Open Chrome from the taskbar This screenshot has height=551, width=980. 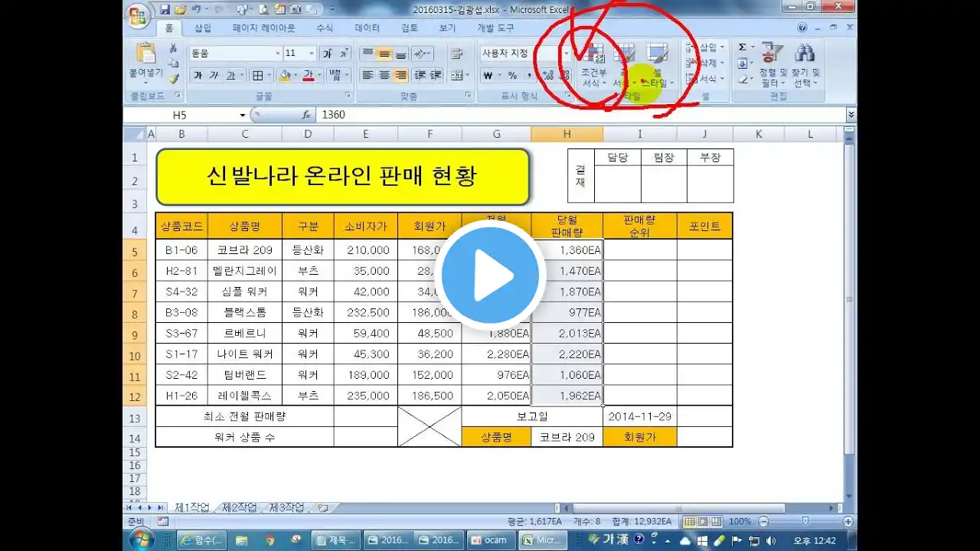[269, 540]
